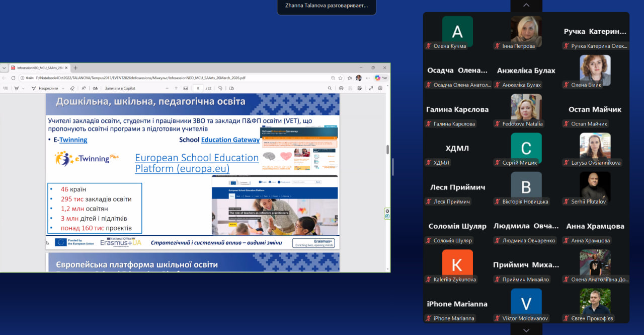The image size is (644, 335).
Task: Toggle fit-to-width page view
Action: click(x=186, y=88)
